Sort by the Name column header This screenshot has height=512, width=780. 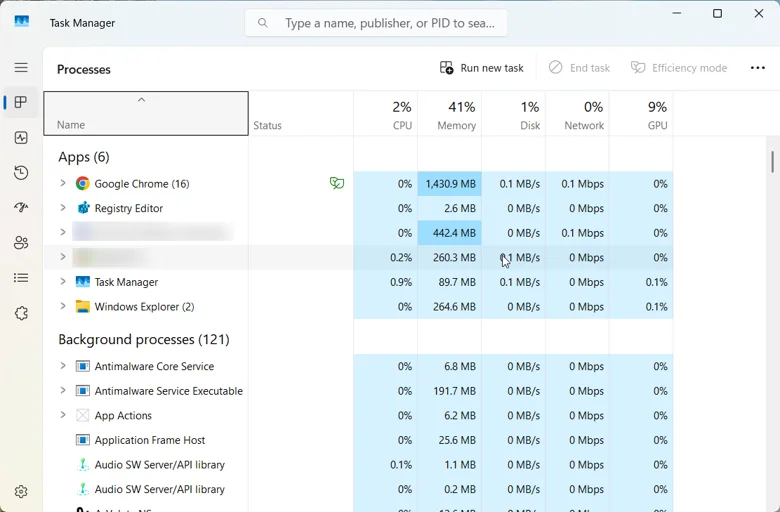point(146,113)
